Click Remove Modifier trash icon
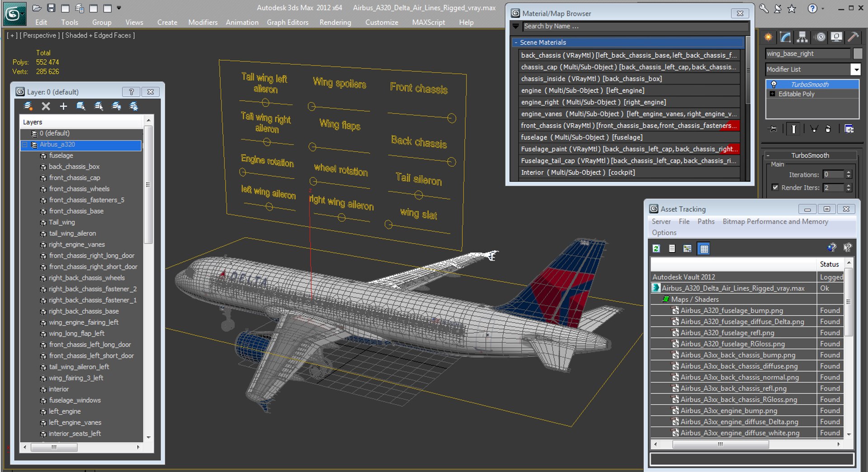 [828, 129]
